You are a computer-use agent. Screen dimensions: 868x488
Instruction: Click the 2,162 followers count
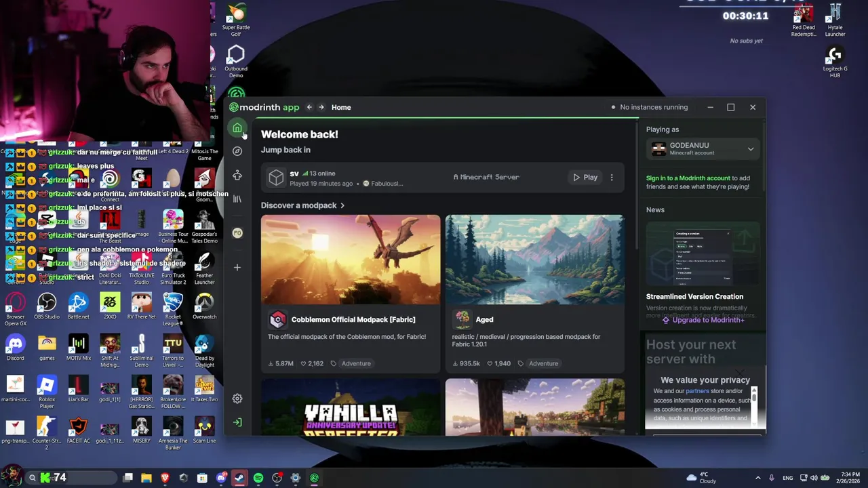click(312, 363)
